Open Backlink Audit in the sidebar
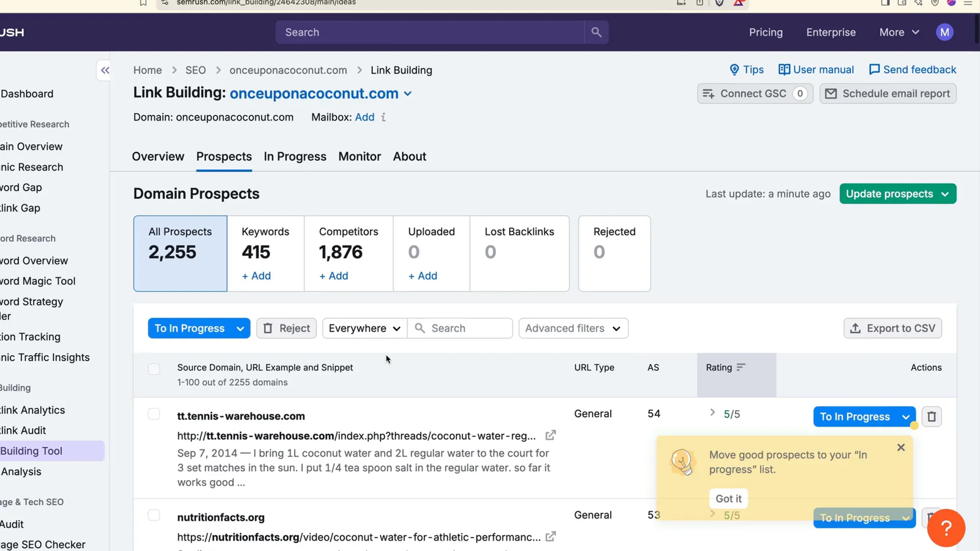The width and height of the screenshot is (980, 551). [x=23, y=430]
